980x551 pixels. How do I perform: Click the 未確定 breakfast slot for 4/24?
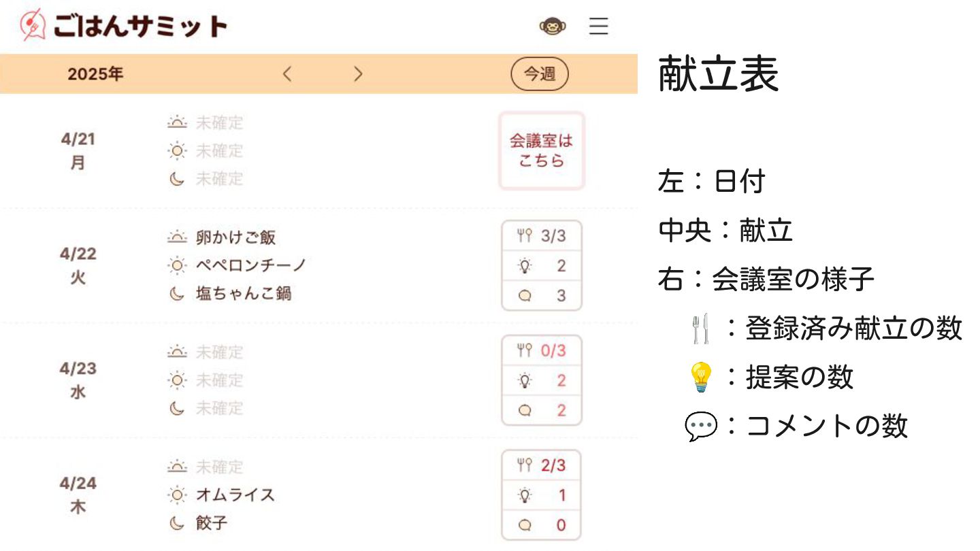(219, 467)
